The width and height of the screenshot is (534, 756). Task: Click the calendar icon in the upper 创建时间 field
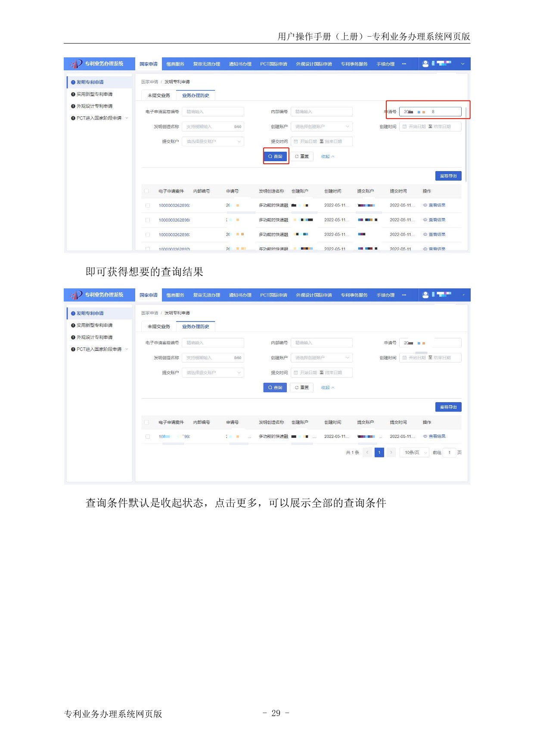[404, 127]
